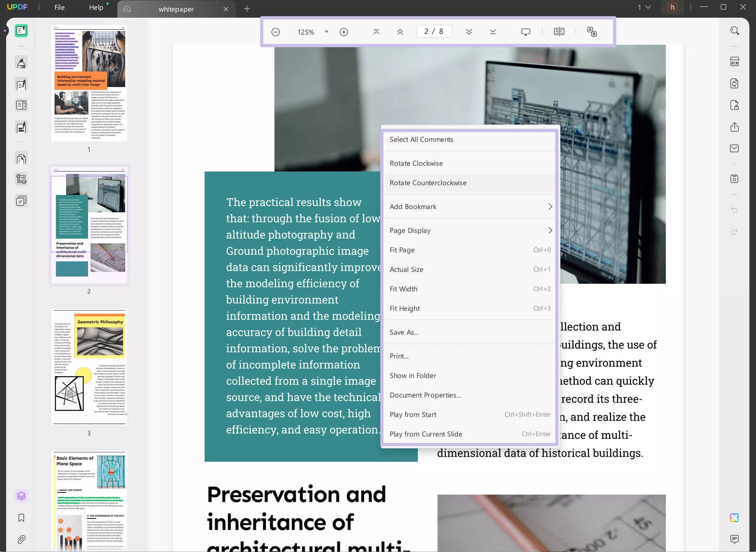Choose Select All Comments
The image size is (756, 552).
(x=470, y=139)
